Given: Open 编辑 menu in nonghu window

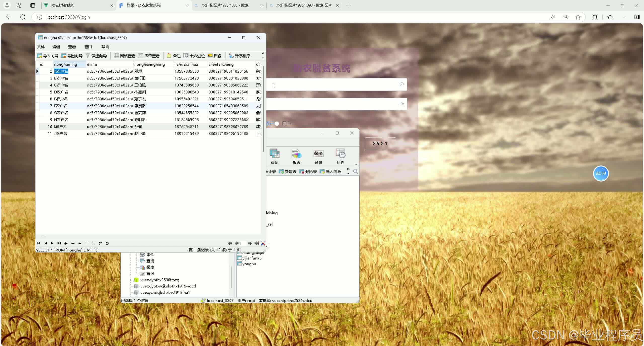Looking at the screenshot, I should coord(56,47).
